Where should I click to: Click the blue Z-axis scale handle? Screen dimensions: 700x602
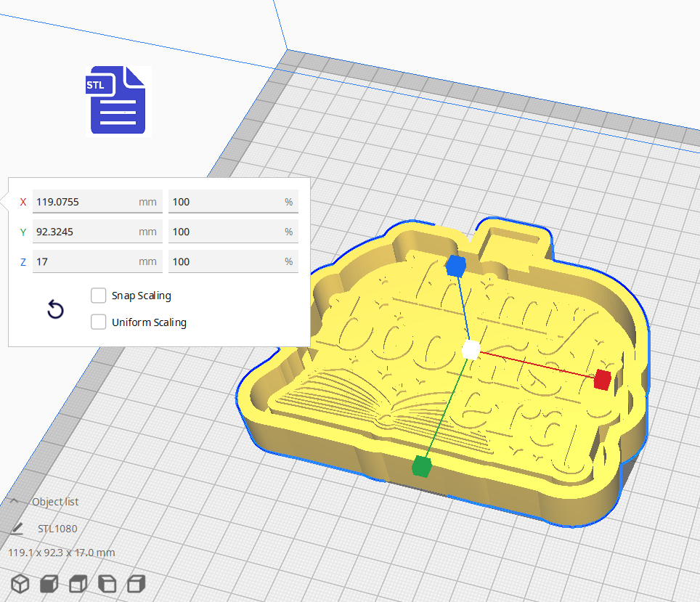pos(456,267)
